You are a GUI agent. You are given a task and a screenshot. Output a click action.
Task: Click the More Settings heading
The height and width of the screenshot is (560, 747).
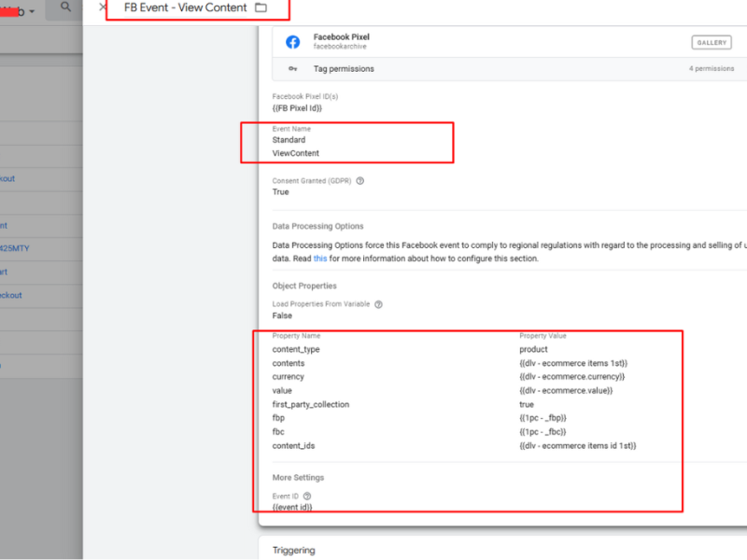pos(298,478)
